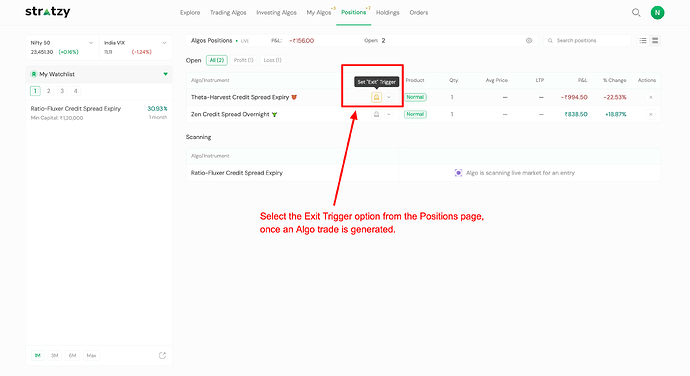
Task: Open the green N profile avatar
Action: point(657,12)
